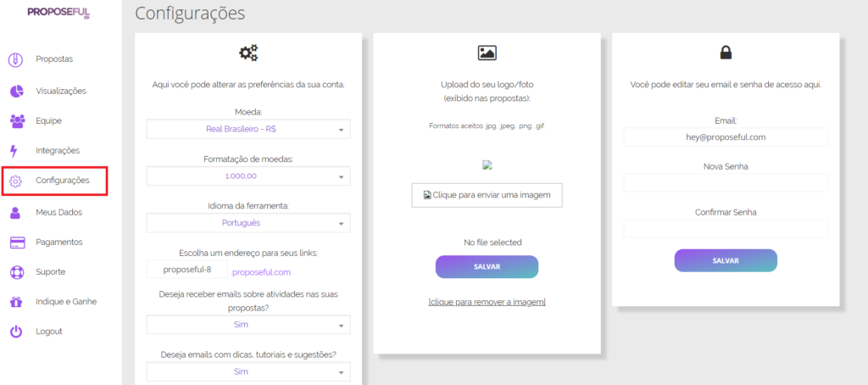Click the Integrações lightning bolt icon
Screen dimensions: 868x385
point(14,151)
